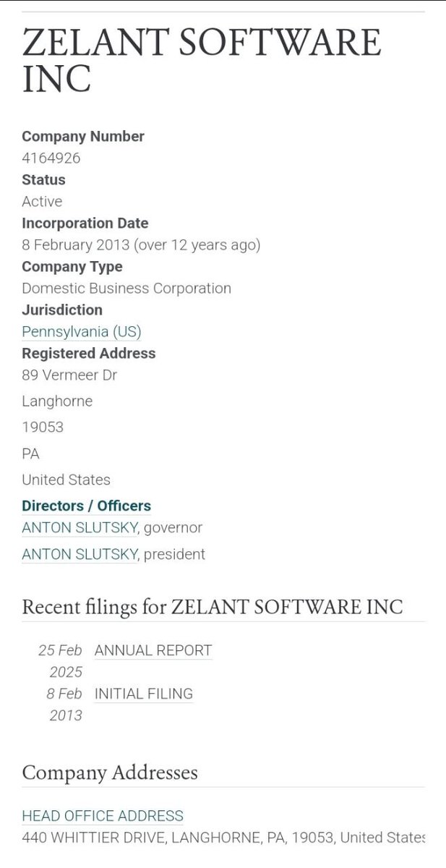Open the Pennsylvania (US) jurisdiction link
The image size is (446, 868).
pos(81,332)
